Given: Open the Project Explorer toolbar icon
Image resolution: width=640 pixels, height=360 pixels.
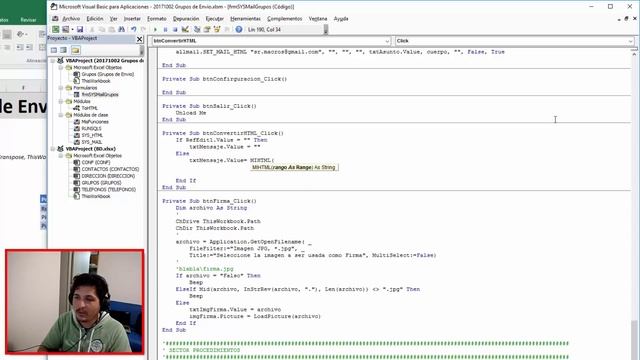Looking at the screenshot, I should [197, 29].
